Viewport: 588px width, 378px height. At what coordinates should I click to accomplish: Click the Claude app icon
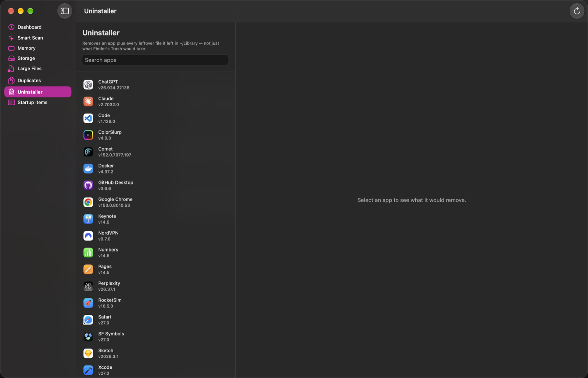click(88, 101)
